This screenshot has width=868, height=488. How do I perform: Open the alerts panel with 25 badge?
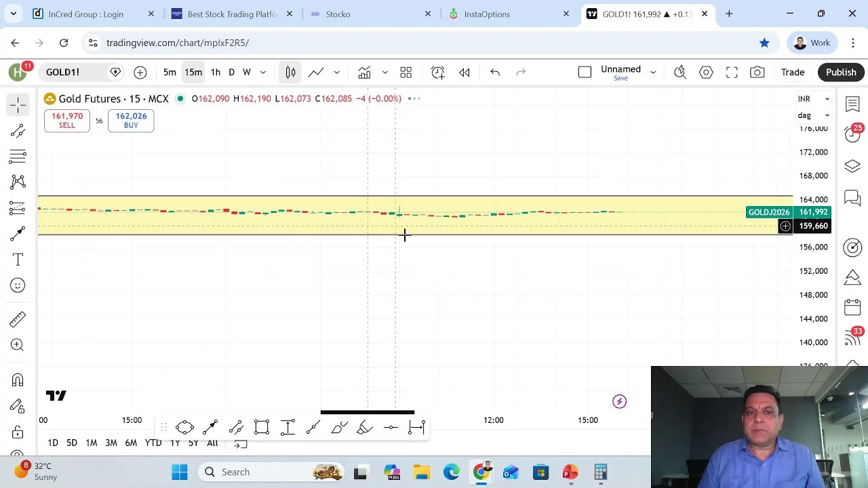(x=852, y=134)
